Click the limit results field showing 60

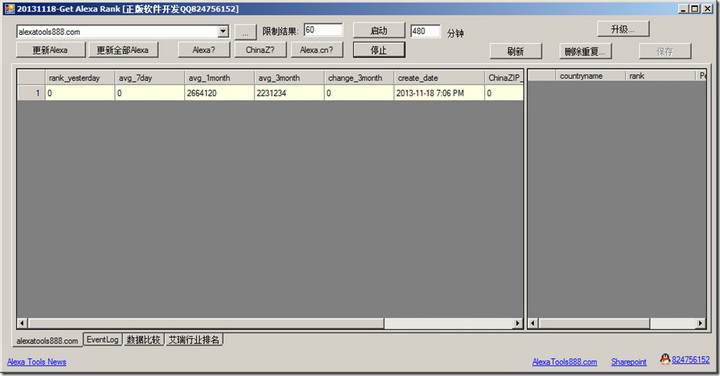point(323,30)
